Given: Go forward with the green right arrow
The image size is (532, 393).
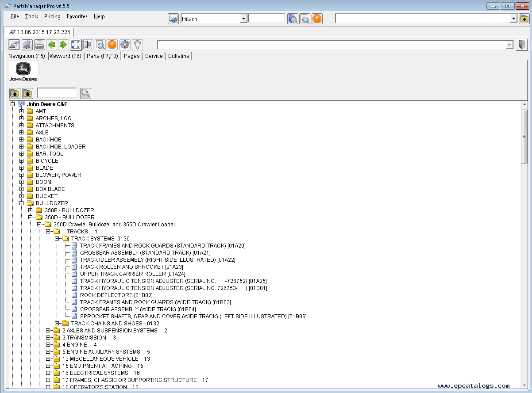Looking at the screenshot, I should point(63,45).
